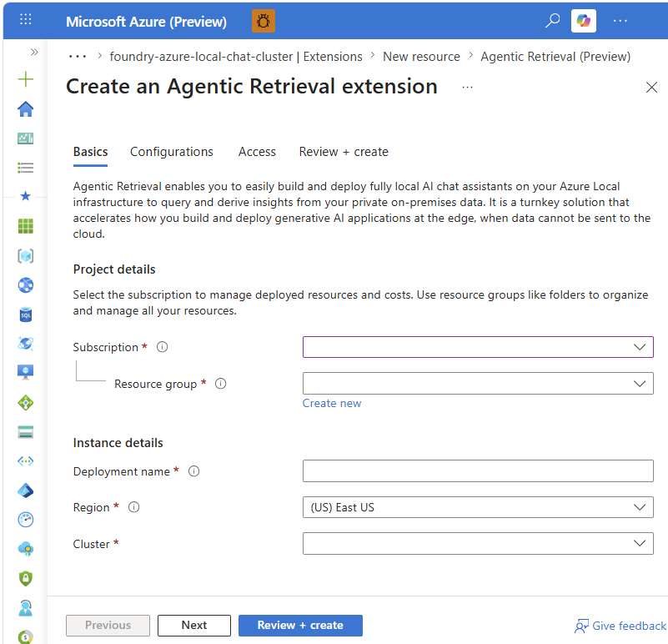668x644 pixels.
Task: Open the Region dropdown showing East US
Action: tap(478, 507)
